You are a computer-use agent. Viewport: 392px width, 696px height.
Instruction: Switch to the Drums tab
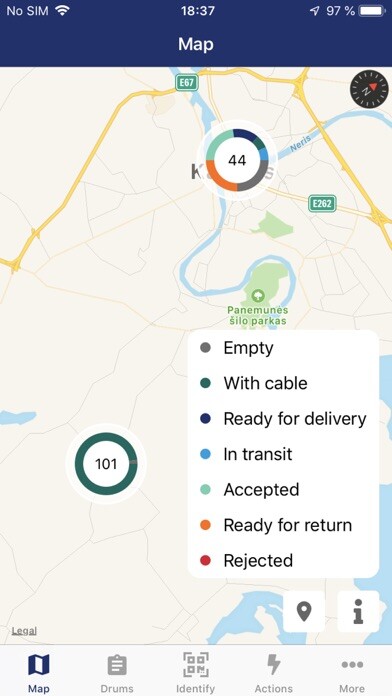[x=117, y=674]
